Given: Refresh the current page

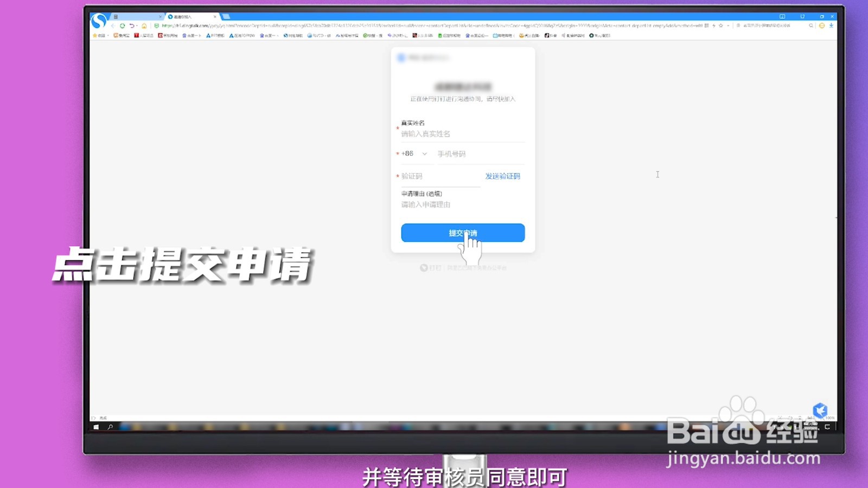Looking at the screenshot, I should [122, 25].
